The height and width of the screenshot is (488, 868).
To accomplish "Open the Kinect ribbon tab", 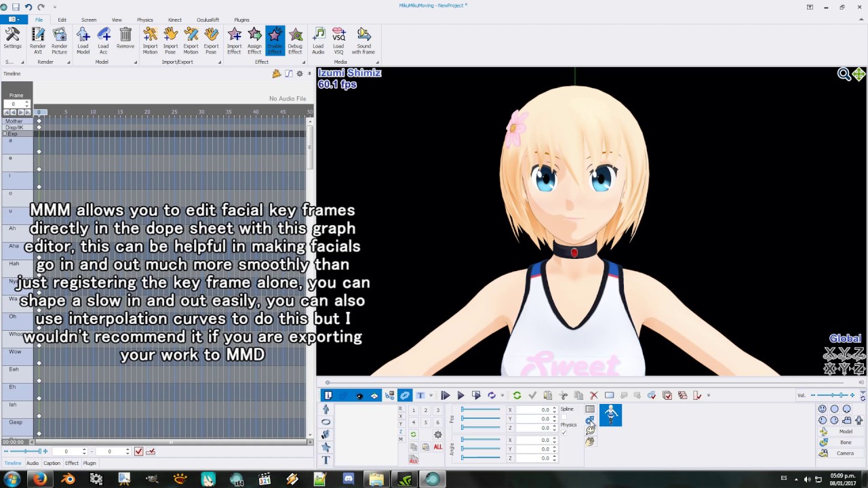I will [174, 20].
